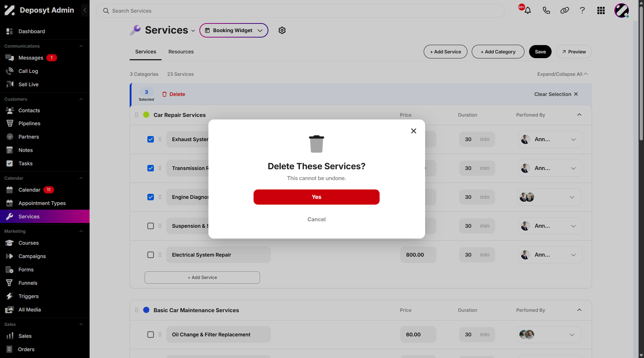Toggle Expand/Collapse All
644x358 pixels.
[x=562, y=74]
